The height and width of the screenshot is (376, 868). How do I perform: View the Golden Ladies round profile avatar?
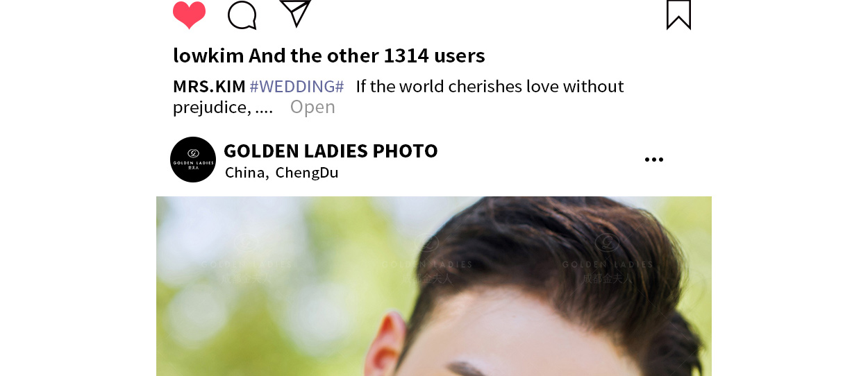(193, 160)
